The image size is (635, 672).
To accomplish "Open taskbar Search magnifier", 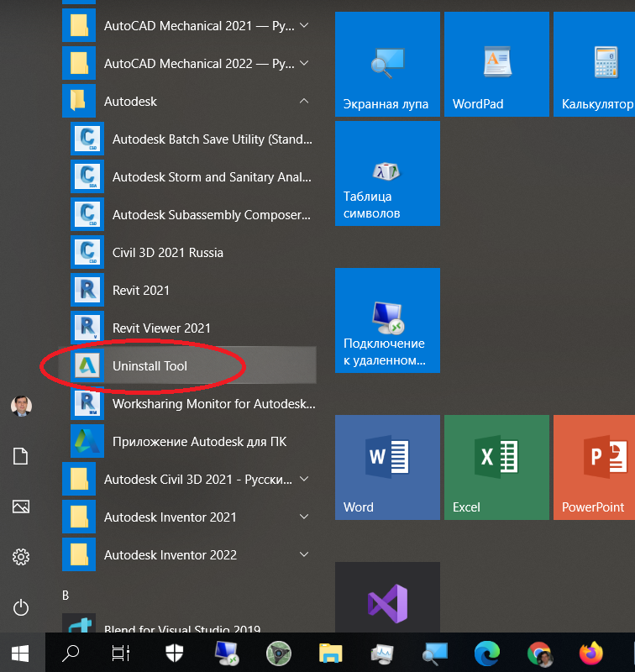I will point(71,653).
